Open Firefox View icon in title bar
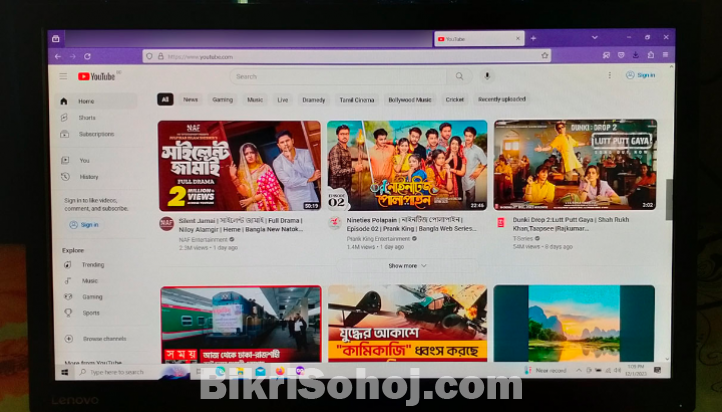 56,39
